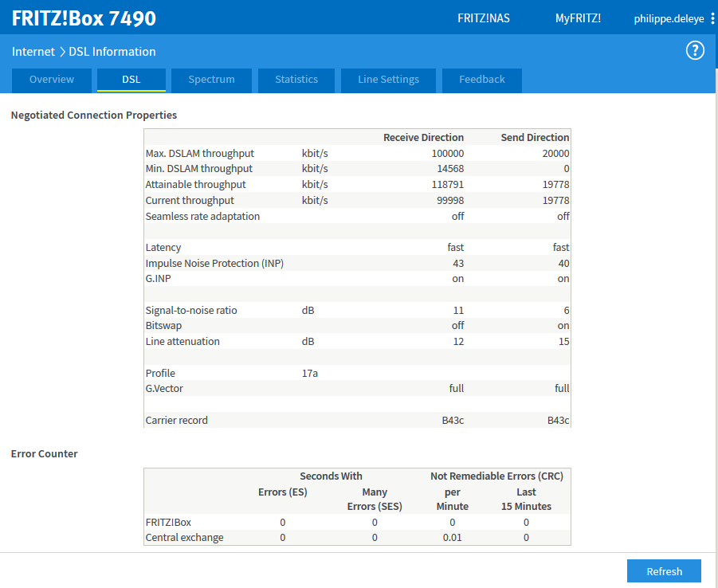The image size is (718, 588).
Task: Click the philippe.deleye username
Action: click(669, 18)
